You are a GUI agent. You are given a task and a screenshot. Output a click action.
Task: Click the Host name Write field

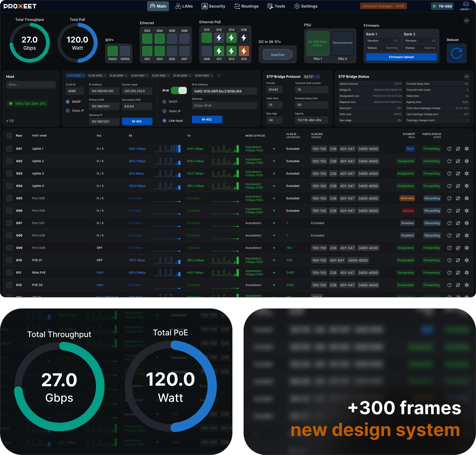31,85
